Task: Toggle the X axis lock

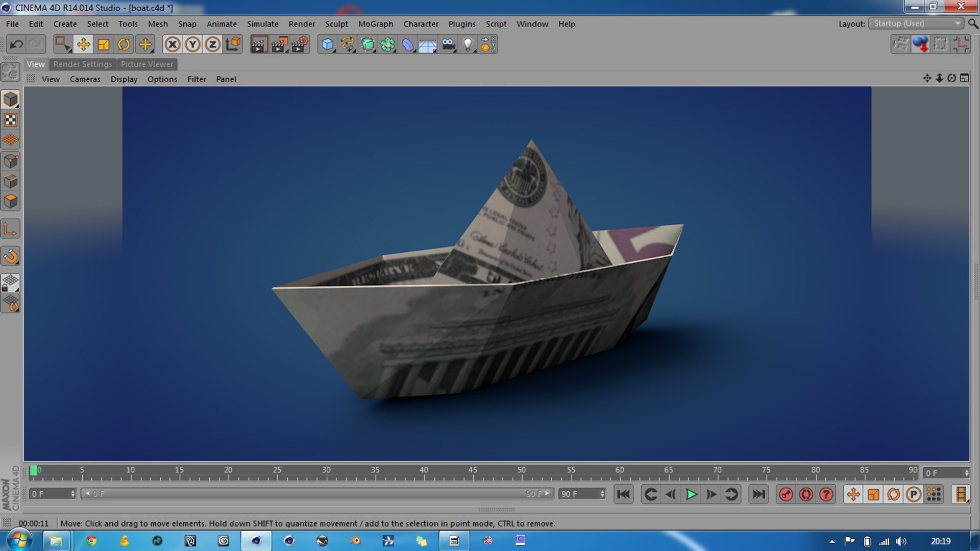Action: click(173, 44)
